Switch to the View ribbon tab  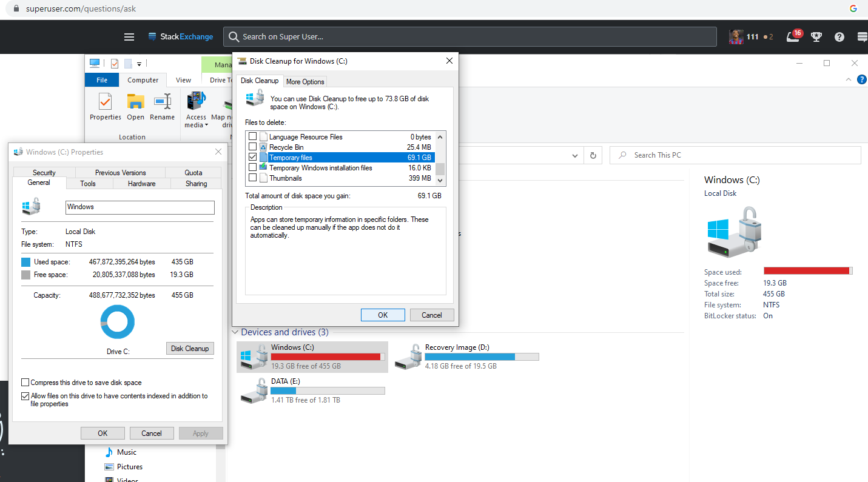tap(183, 80)
